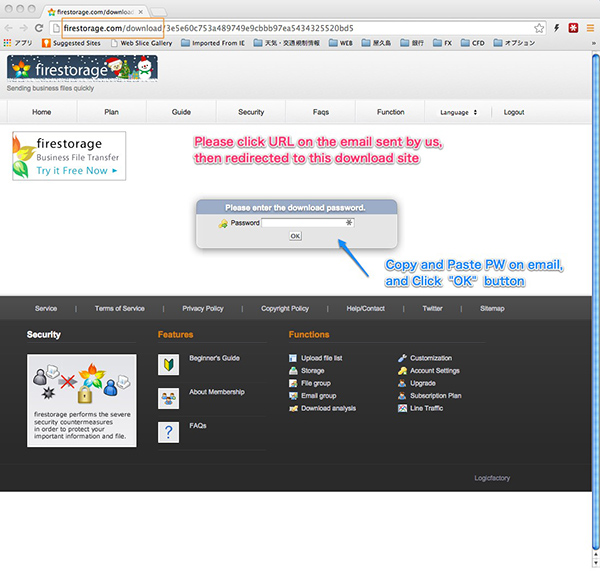Open the Plan navigation tab
Screen dimensions: 600x573
click(x=111, y=112)
